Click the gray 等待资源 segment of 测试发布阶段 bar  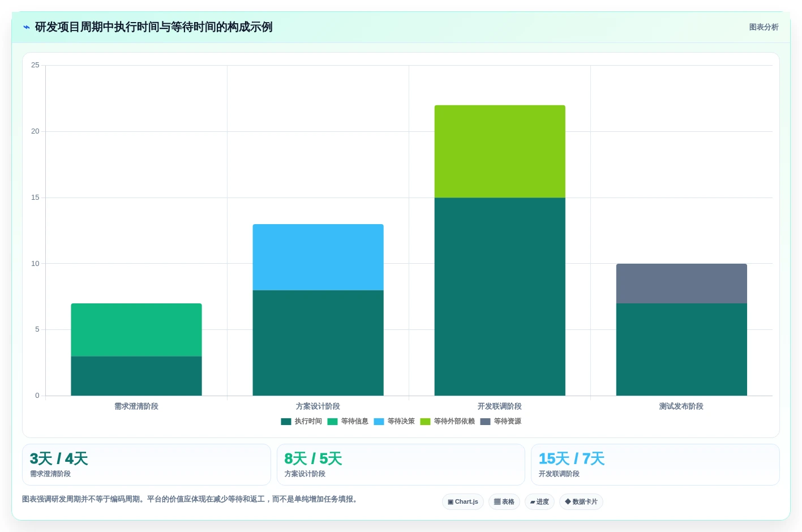(681, 284)
